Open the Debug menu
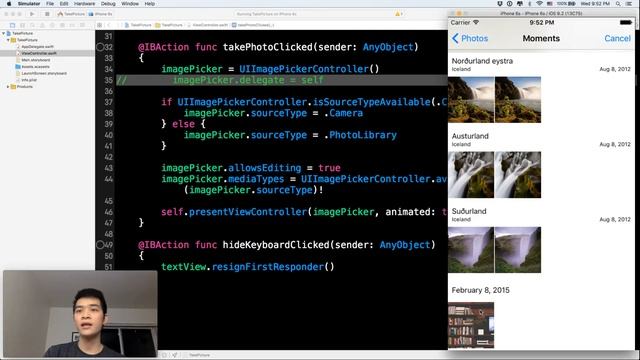Screen dimensions: 640x360 click(108, 4)
